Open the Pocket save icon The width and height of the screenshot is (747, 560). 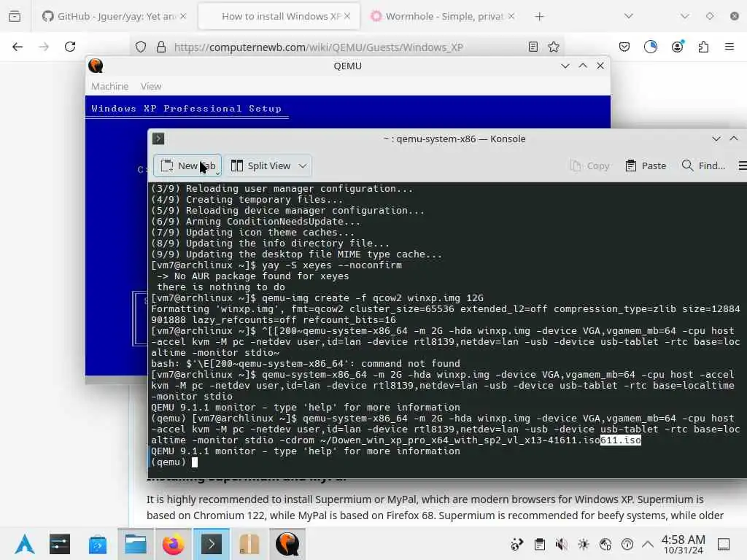coord(624,47)
